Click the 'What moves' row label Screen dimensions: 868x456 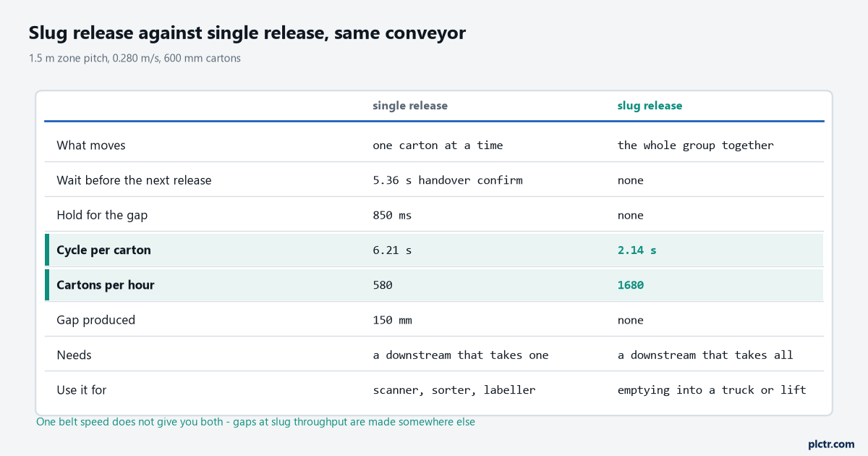click(91, 145)
